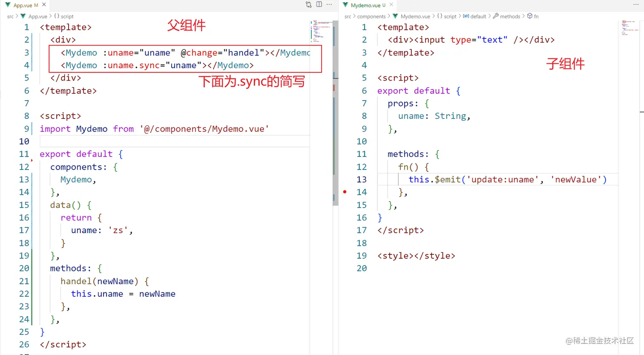Click the @change="handel" attribute in App.vue
The image size is (644, 355).
(222, 53)
